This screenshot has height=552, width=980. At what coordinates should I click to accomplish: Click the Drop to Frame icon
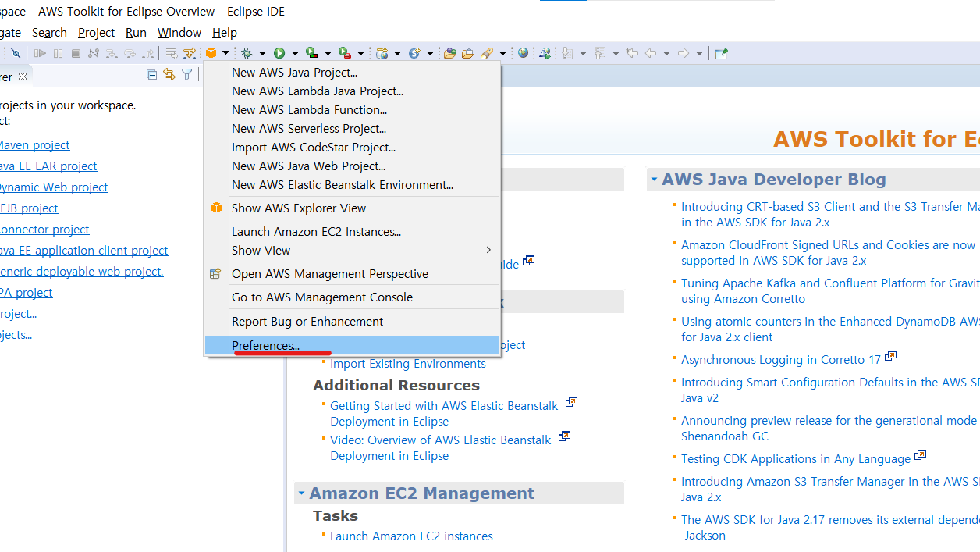[171, 53]
